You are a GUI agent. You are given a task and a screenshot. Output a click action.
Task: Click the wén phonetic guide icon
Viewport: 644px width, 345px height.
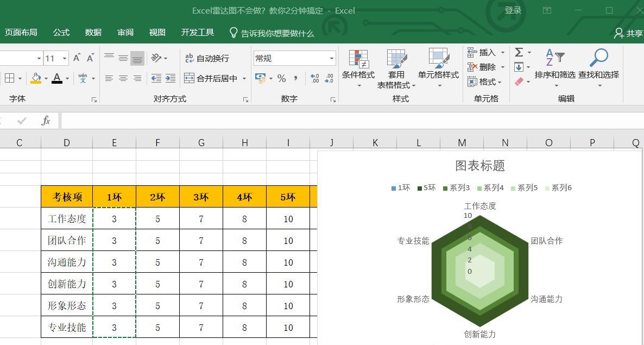83,78
